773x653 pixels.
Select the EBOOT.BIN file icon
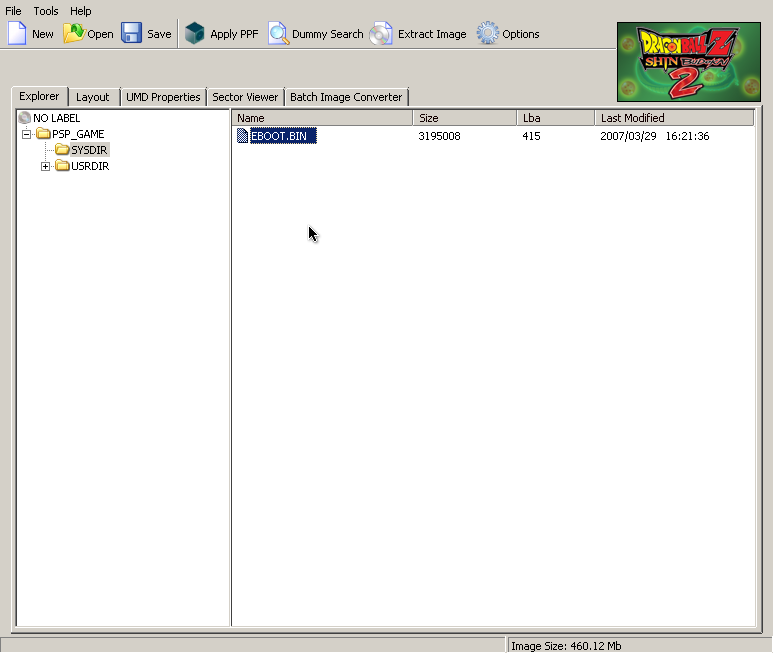coord(243,136)
